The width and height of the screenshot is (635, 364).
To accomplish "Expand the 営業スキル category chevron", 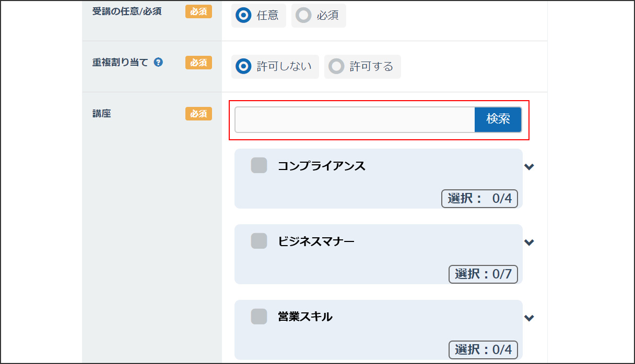I will (x=529, y=318).
